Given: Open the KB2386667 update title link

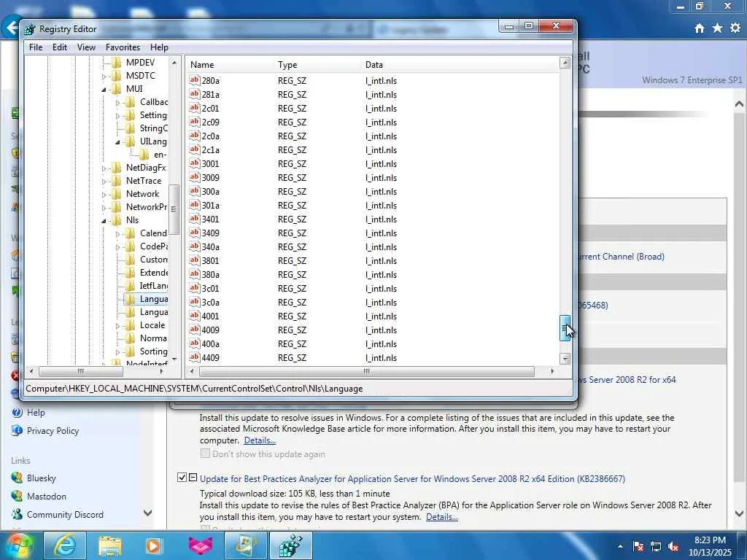Looking at the screenshot, I should coord(413,478).
